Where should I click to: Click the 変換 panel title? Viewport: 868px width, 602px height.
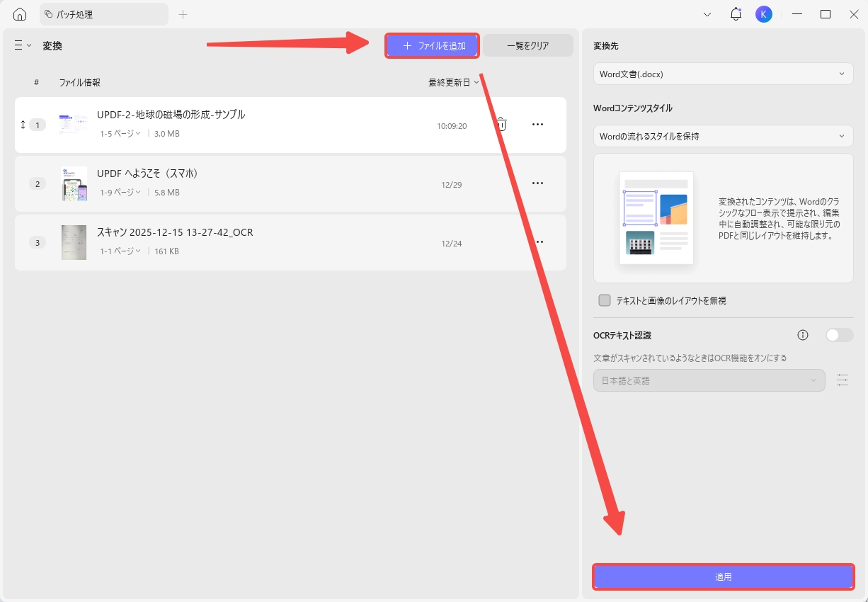coord(52,45)
